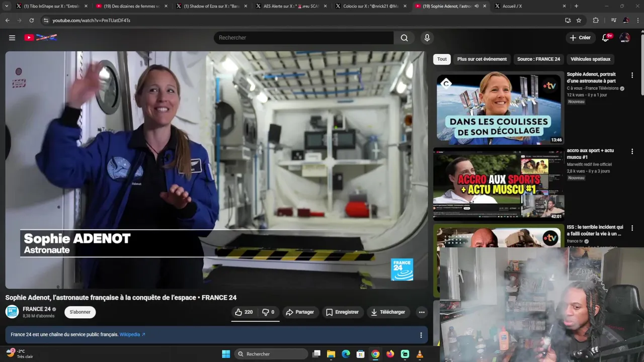View site information icon in address bar
This screenshot has width=644, height=362.
click(x=46, y=21)
